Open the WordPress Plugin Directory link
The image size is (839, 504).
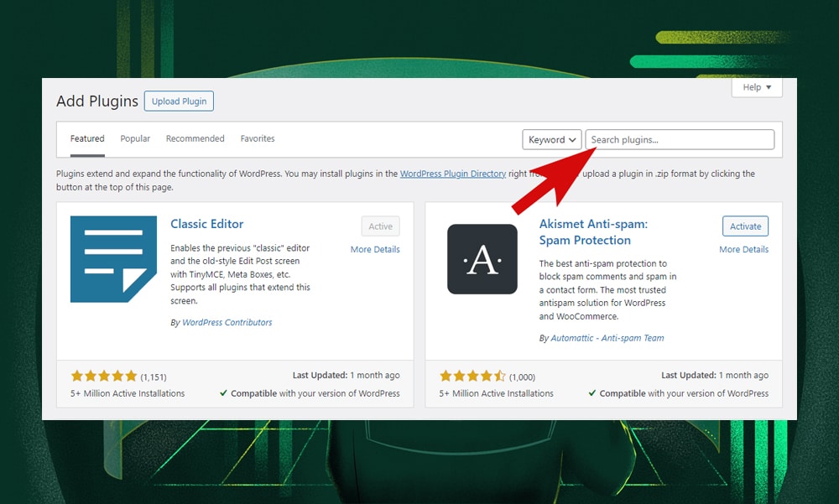point(453,174)
